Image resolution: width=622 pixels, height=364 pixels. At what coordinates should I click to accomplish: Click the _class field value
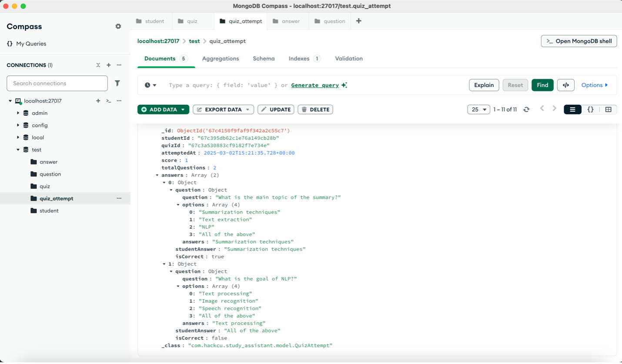260,345
